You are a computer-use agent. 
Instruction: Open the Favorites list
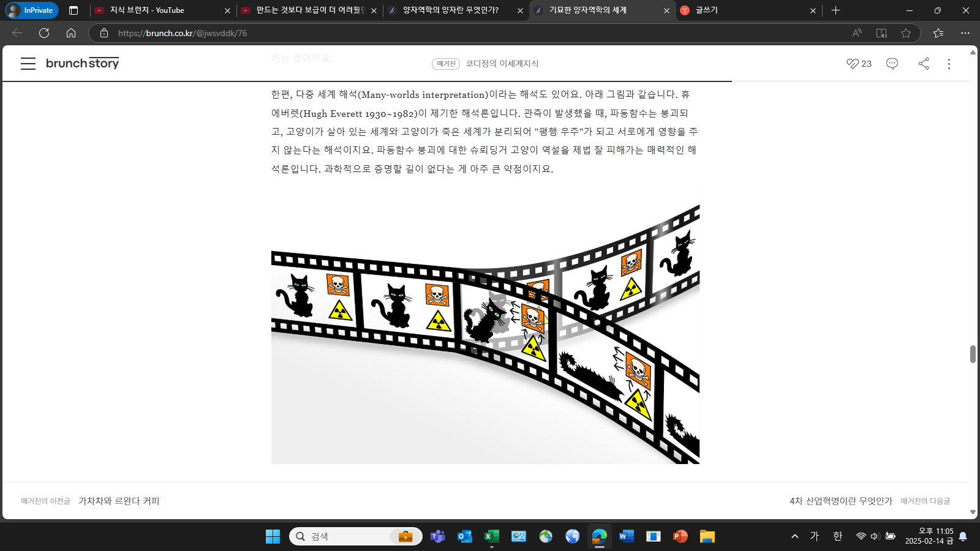click(x=938, y=33)
